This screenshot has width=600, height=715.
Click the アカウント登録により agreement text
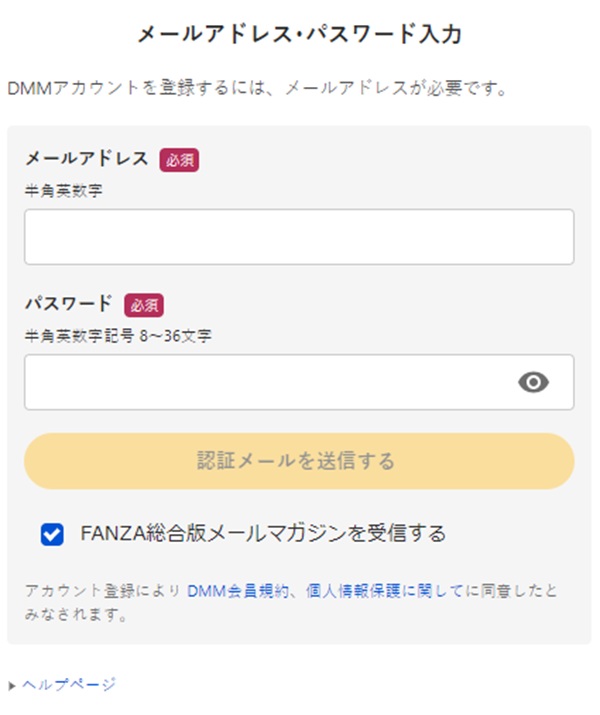point(103,591)
